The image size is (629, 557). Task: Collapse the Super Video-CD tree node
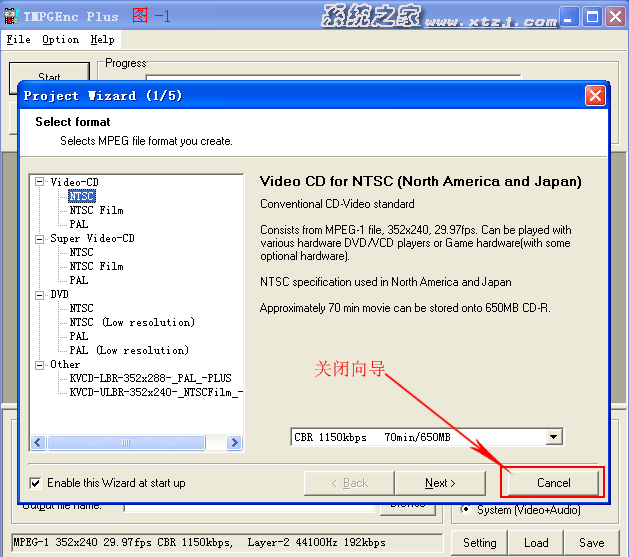coord(40,239)
